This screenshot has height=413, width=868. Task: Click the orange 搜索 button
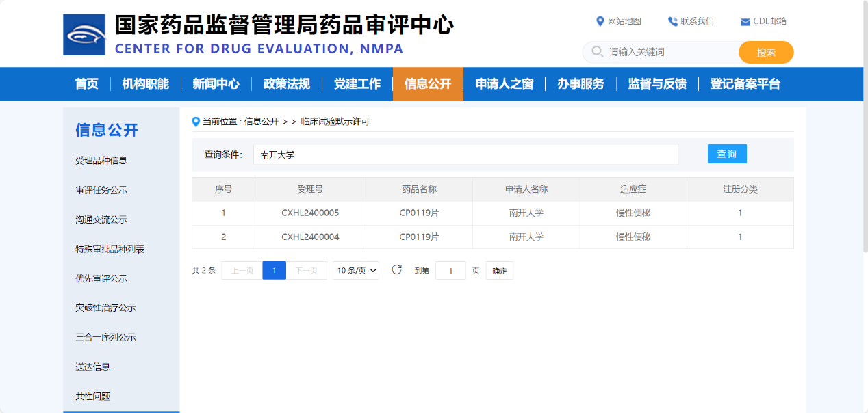[766, 53]
